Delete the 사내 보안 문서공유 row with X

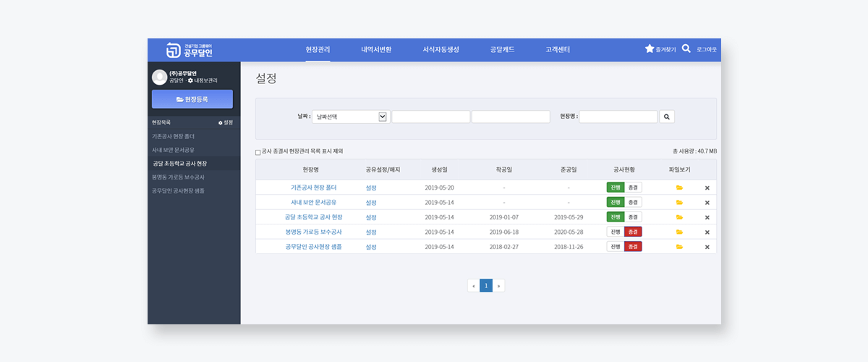(x=707, y=202)
